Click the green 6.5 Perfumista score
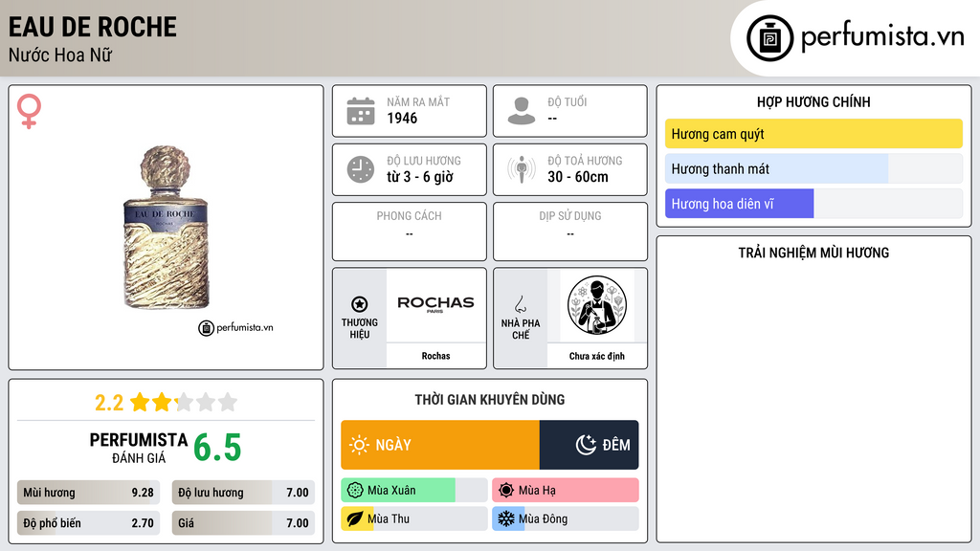This screenshot has width=980, height=551. pyautogui.click(x=217, y=448)
